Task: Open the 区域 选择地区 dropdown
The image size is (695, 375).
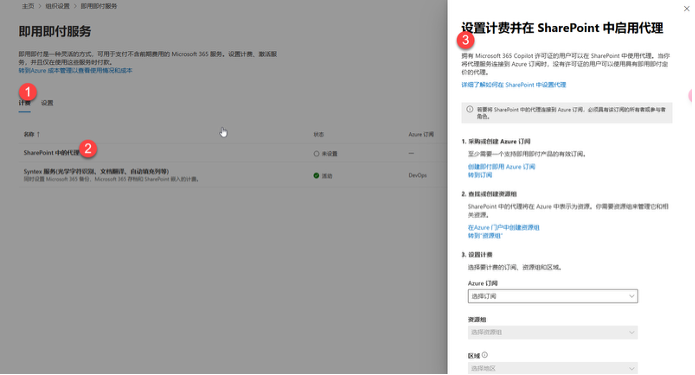Action: pos(552,368)
